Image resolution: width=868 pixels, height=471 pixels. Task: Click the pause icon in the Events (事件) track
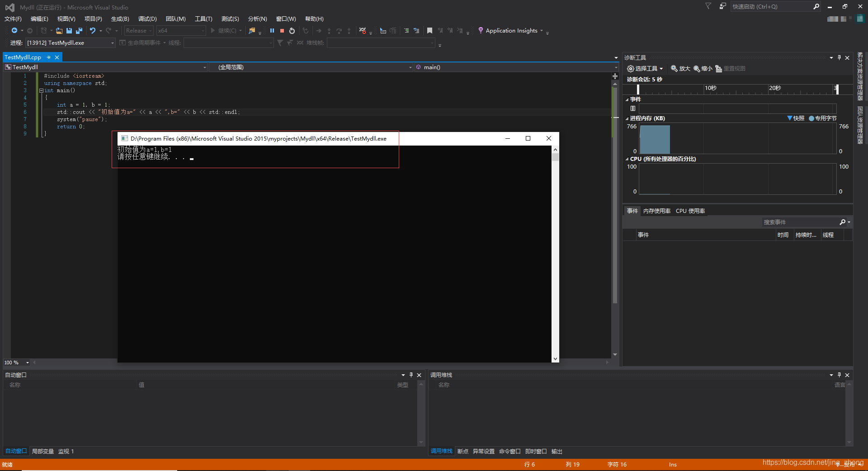pos(633,108)
